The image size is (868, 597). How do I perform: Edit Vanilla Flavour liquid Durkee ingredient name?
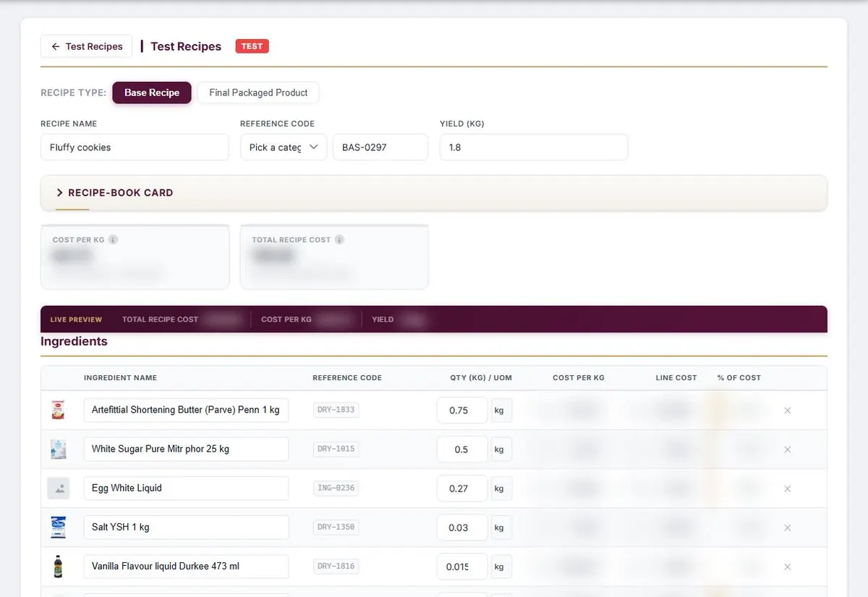[186, 566]
